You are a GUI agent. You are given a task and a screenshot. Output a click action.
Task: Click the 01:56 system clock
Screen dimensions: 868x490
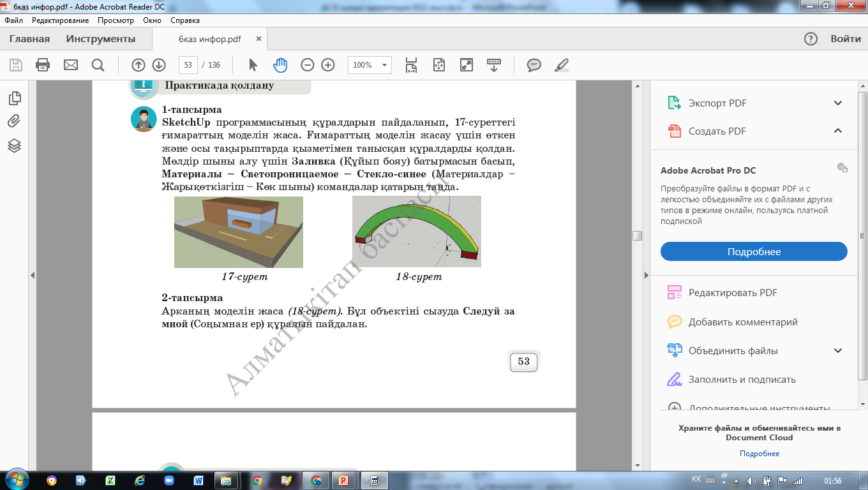tap(833, 480)
